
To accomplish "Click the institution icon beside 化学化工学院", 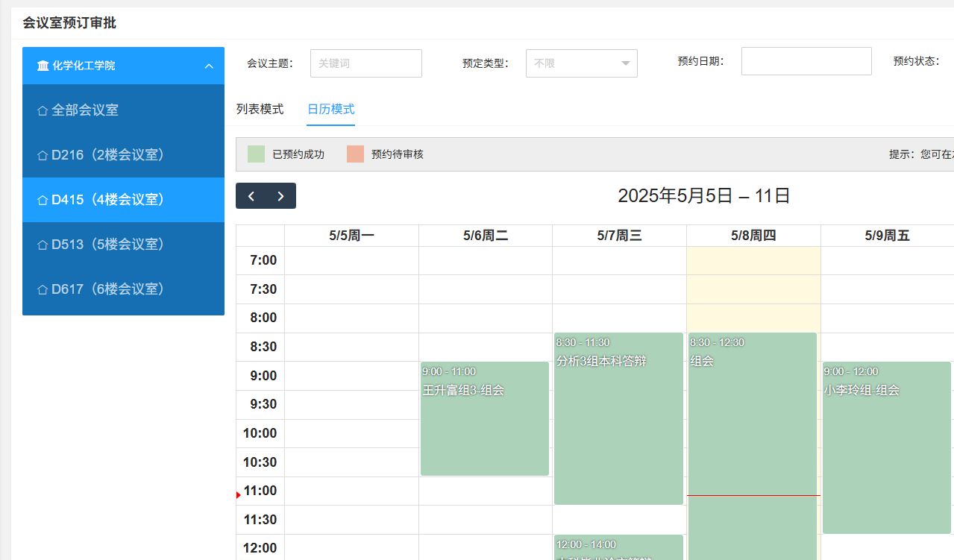I will (x=43, y=66).
